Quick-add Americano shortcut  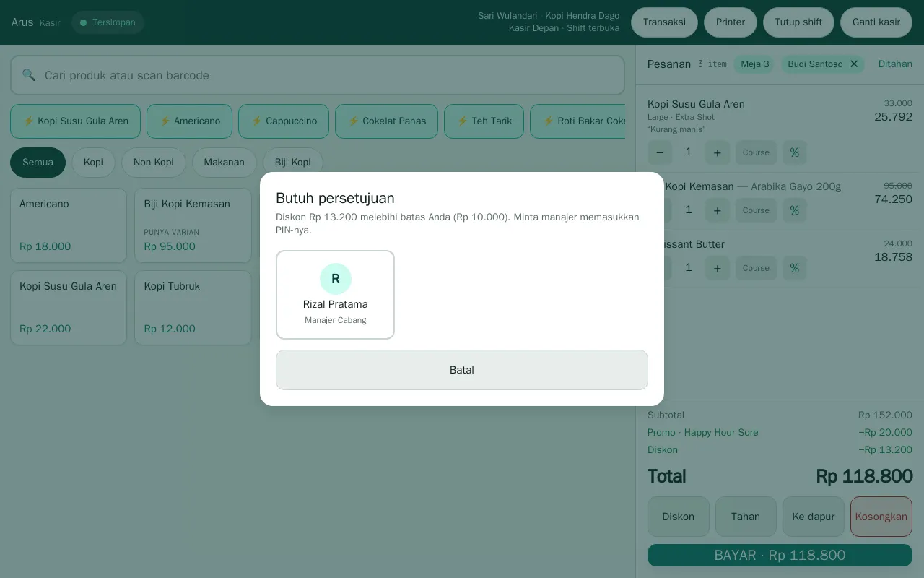point(189,121)
